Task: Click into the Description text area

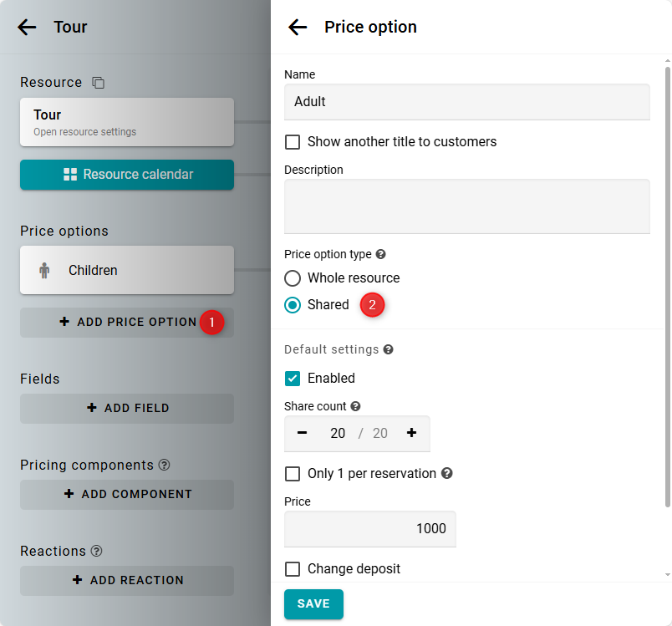Action: [x=466, y=206]
